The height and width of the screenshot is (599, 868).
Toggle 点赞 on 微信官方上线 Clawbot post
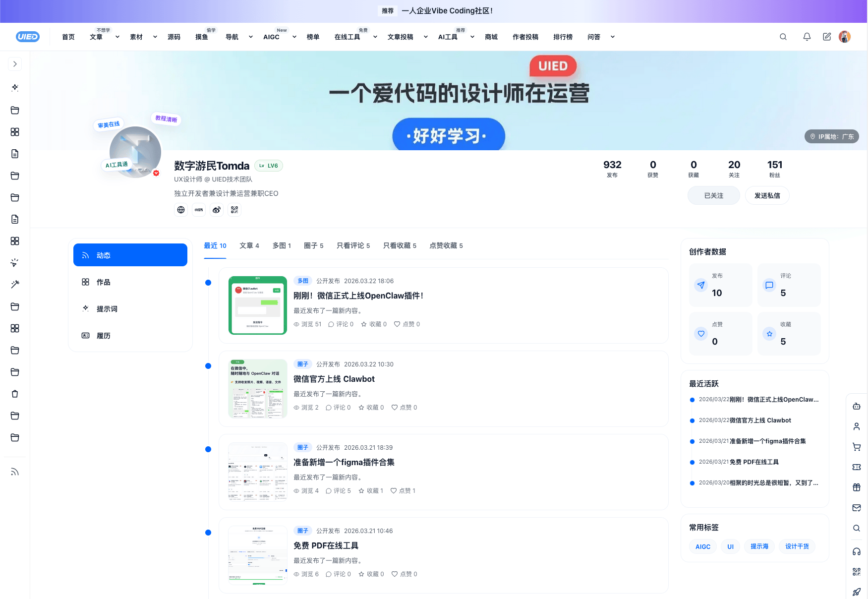404,408
